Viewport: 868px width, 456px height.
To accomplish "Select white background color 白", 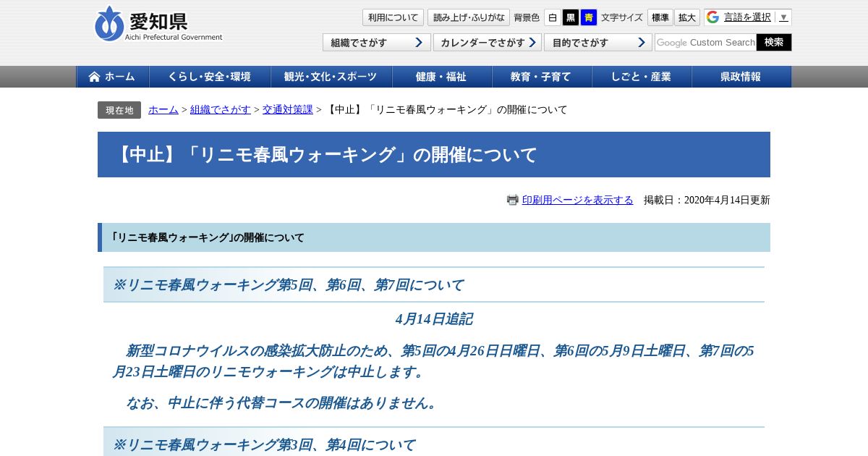I will click(553, 17).
